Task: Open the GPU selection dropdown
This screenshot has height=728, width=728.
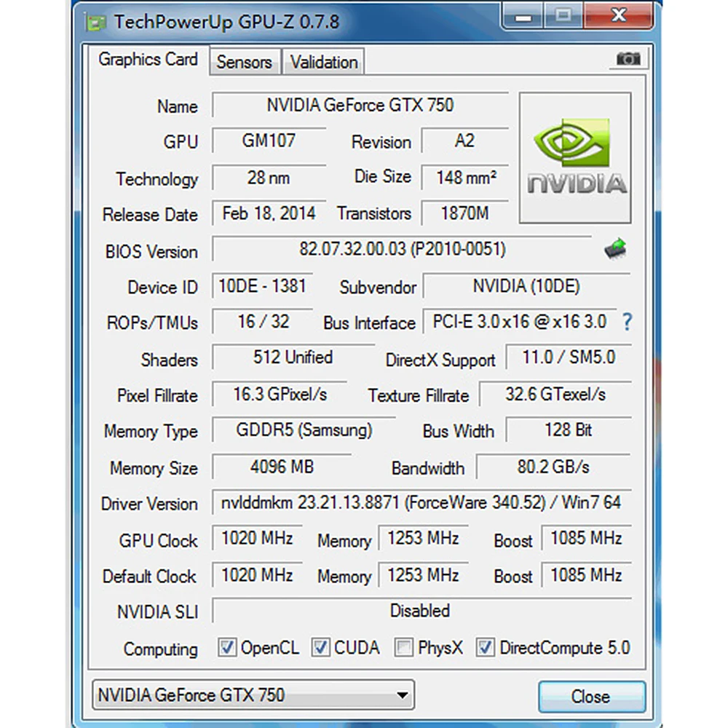Action: [253, 695]
